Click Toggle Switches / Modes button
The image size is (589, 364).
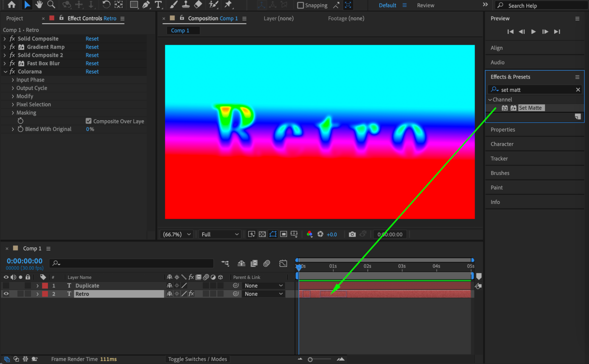pyautogui.click(x=197, y=359)
